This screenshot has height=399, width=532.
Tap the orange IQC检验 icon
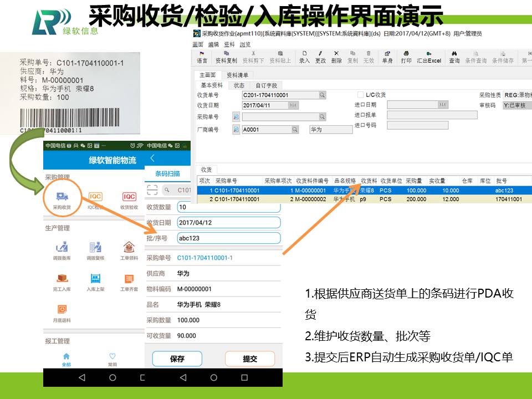click(x=95, y=196)
